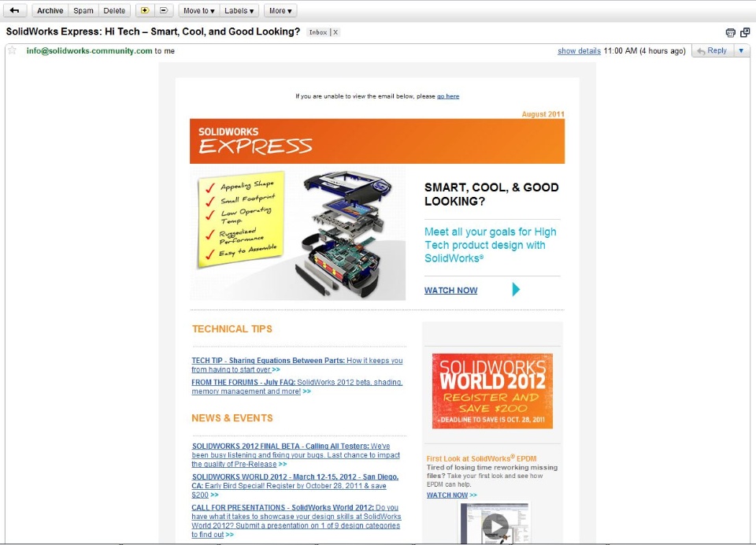This screenshot has height=545, width=756.
Task: Reply to the sender
Action: (712, 50)
